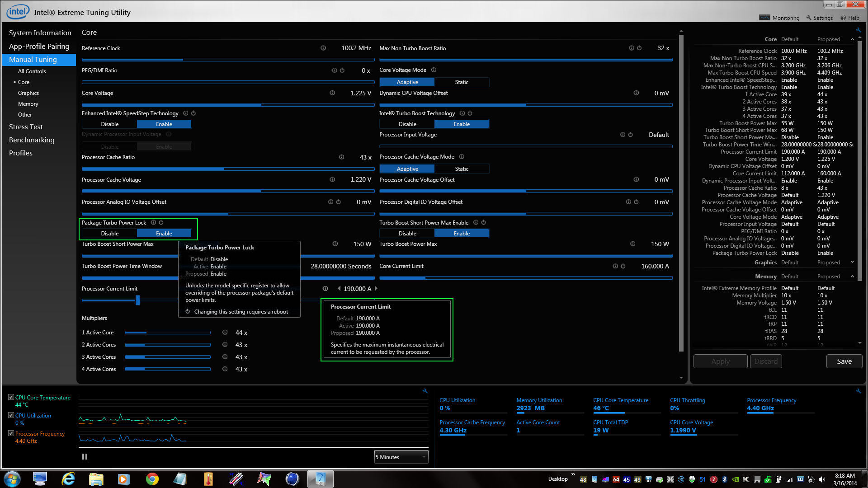The width and height of the screenshot is (868, 488).
Task: Click Processor Current Limit slider thumb
Action: 137,300
